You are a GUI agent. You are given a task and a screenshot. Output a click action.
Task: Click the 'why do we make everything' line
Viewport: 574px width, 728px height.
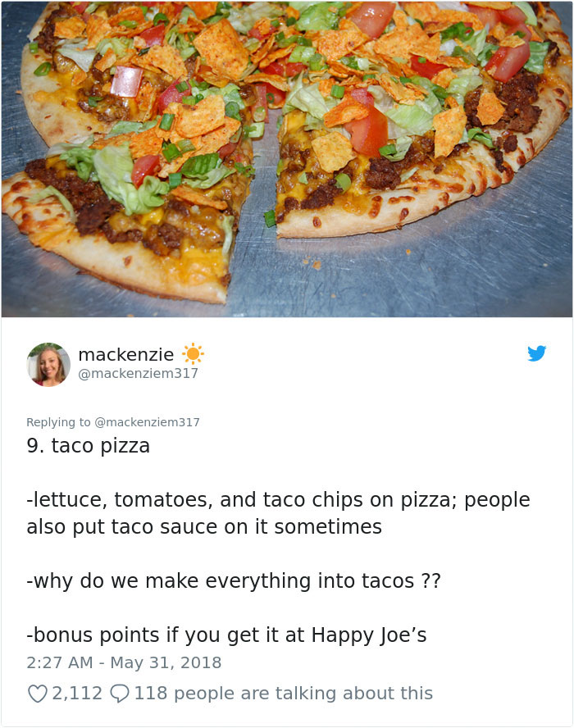coord(234,581)
